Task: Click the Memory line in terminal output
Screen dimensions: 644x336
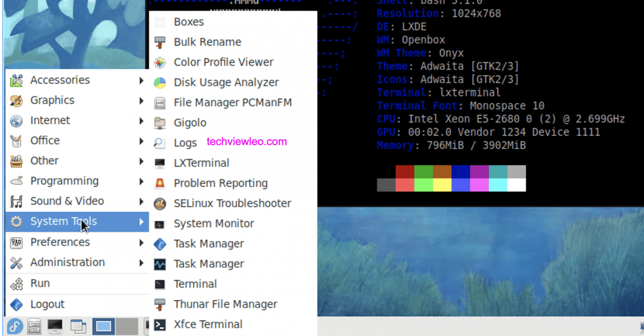Action: [451, 146]
